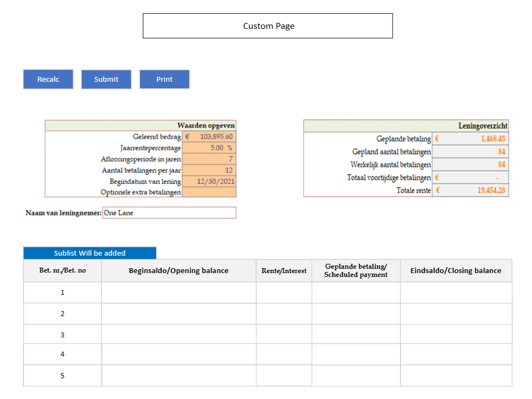Click the Beginsaldo/Opening balance column header
The image size is (532, 399).
coord(178,270)
